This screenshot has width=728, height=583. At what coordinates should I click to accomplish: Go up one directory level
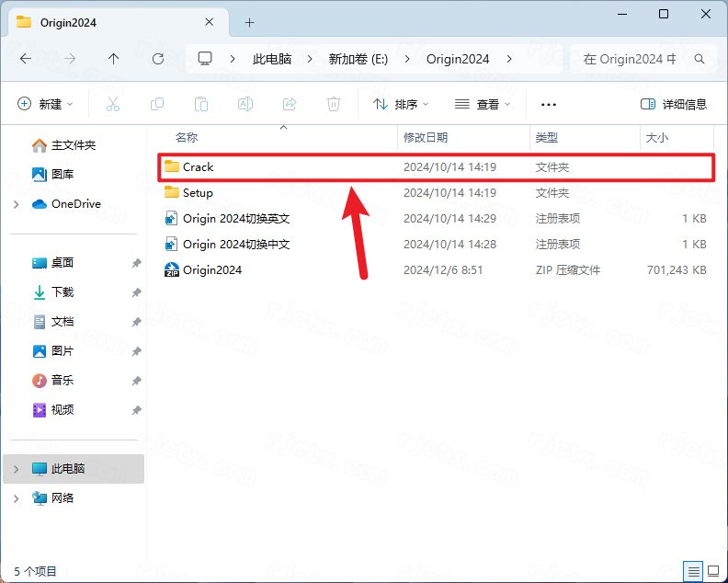(x=114, y=59)
